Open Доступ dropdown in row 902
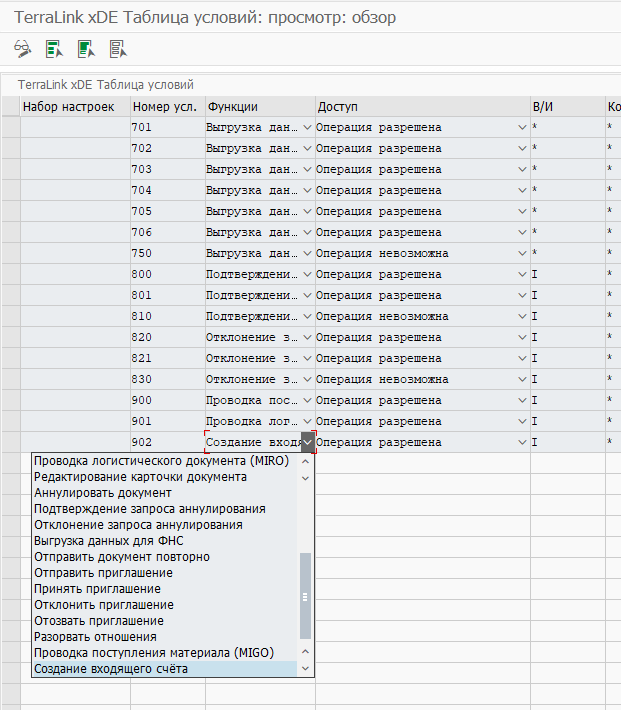This screenshot has height=710, width=621. 522,442
